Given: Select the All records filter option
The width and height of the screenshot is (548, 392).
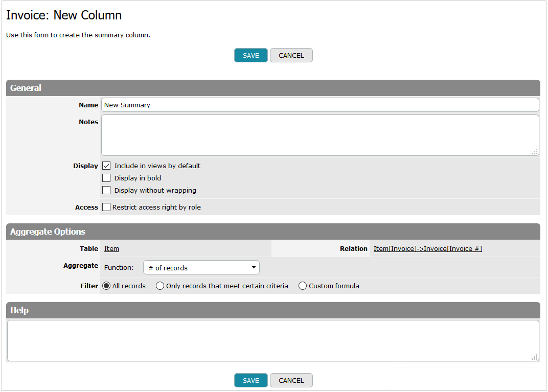Looking at the screenshot, I should click(x=106, y=286).
